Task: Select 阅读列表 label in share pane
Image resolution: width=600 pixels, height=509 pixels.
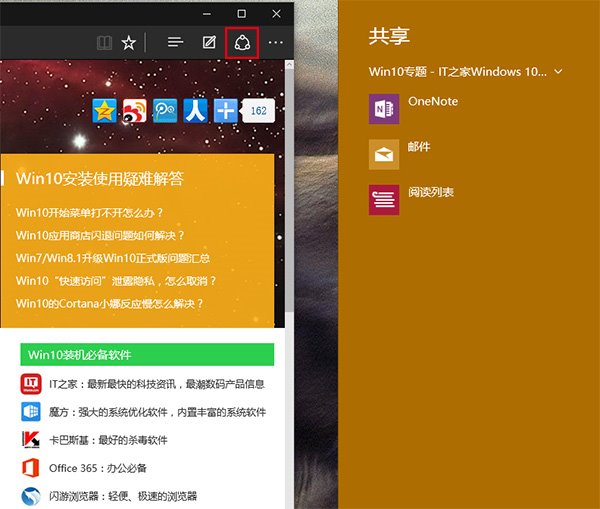Action: click(431, 192)
